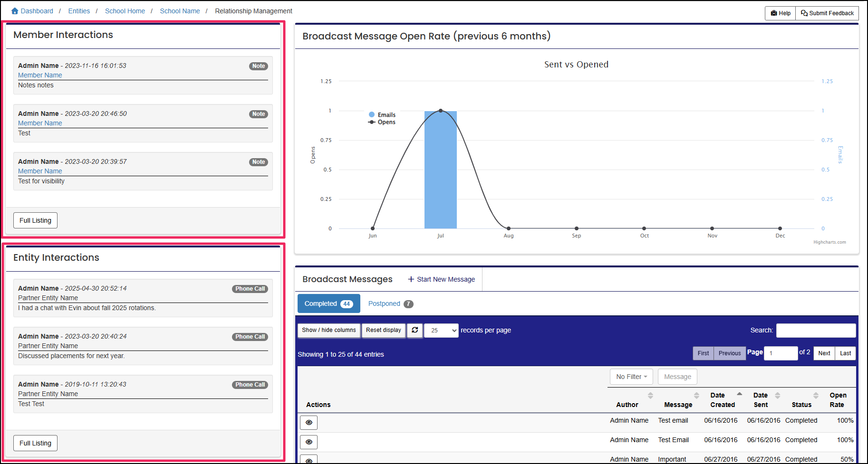Open the No Filter dropdown
868x464 pixels.
(631, 376)
